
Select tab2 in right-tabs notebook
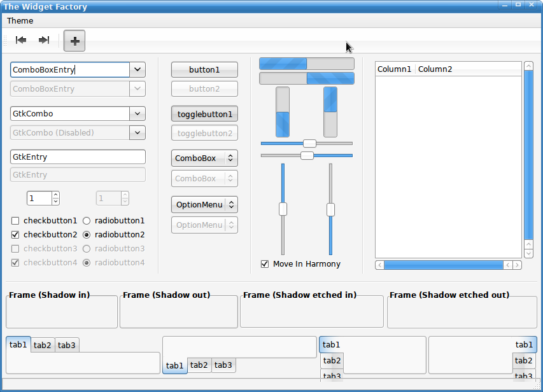point(523,361)
